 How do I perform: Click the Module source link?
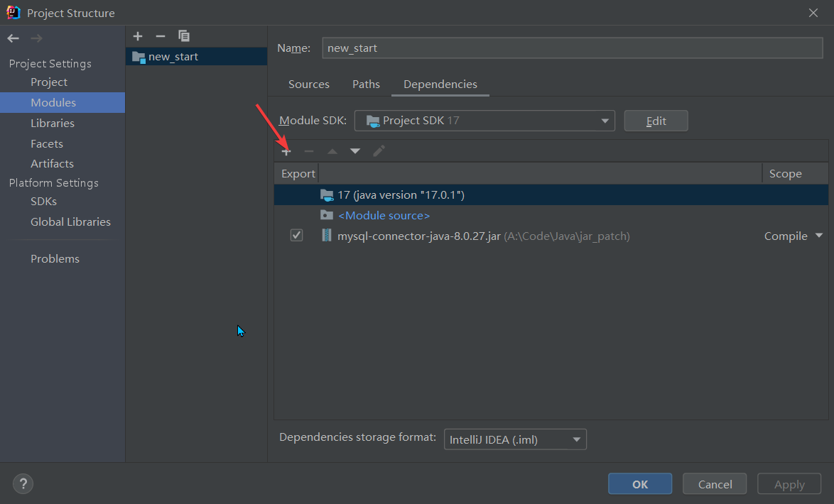384,216
